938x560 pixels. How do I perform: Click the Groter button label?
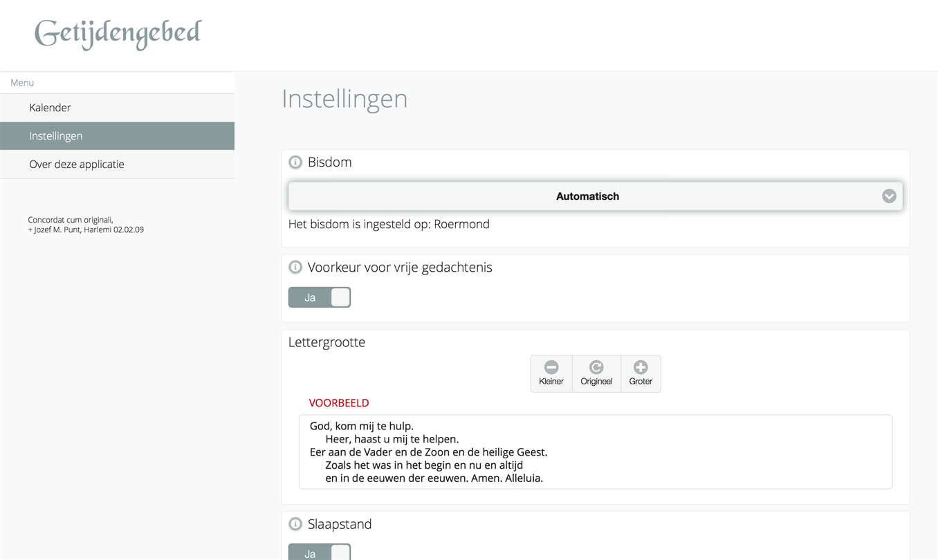[x=641, y=382]
